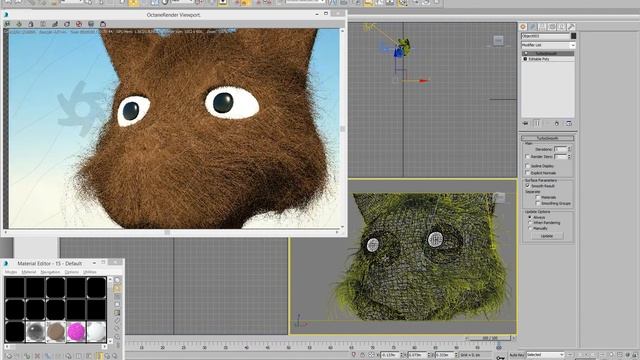Open the Material menu in Material Editor
The image size is (640, 360).
pos(29,272)
